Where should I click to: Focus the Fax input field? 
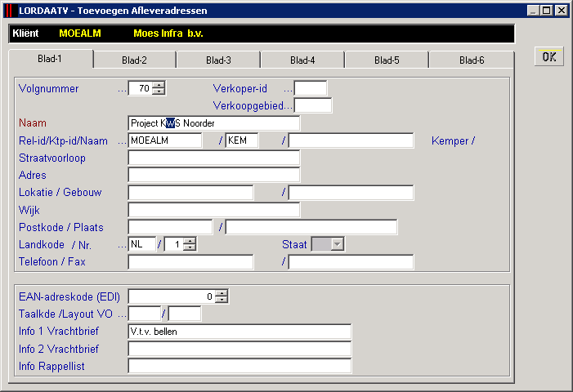point(351,261)
